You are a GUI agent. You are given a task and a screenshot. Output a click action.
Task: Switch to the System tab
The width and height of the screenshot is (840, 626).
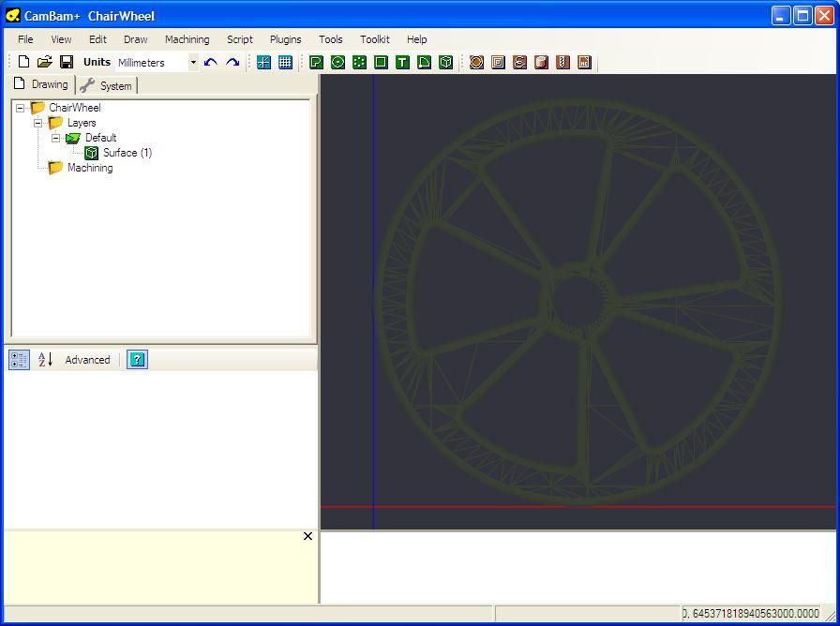coord(106,85)
